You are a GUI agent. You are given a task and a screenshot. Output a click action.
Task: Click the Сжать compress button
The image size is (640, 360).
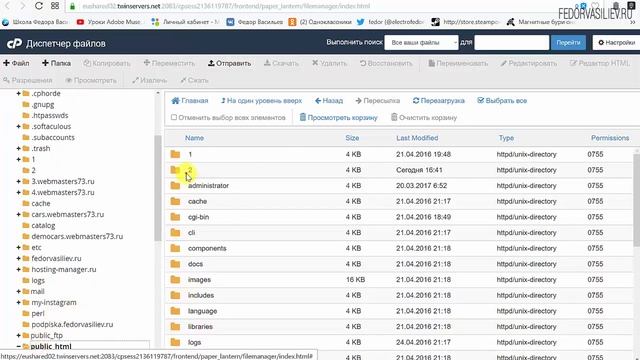(x=194, y=80)
